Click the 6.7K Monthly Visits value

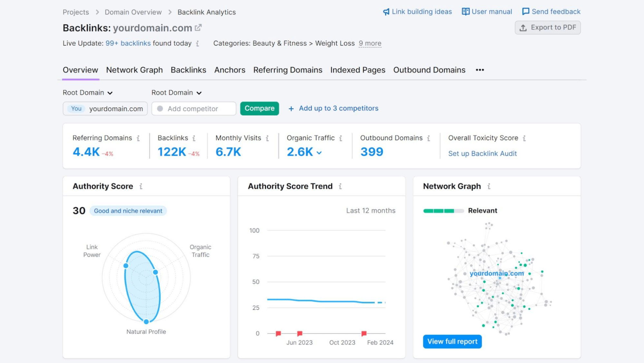[228, 152]
